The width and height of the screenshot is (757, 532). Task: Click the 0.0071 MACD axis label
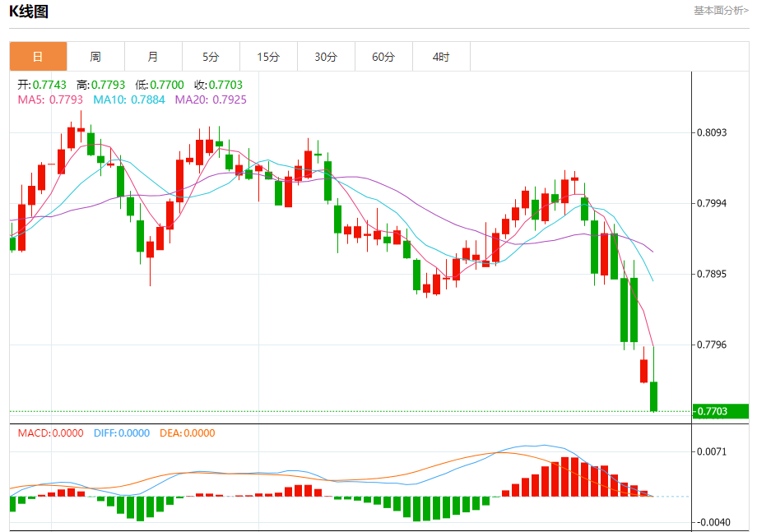[x=713, y=451]
